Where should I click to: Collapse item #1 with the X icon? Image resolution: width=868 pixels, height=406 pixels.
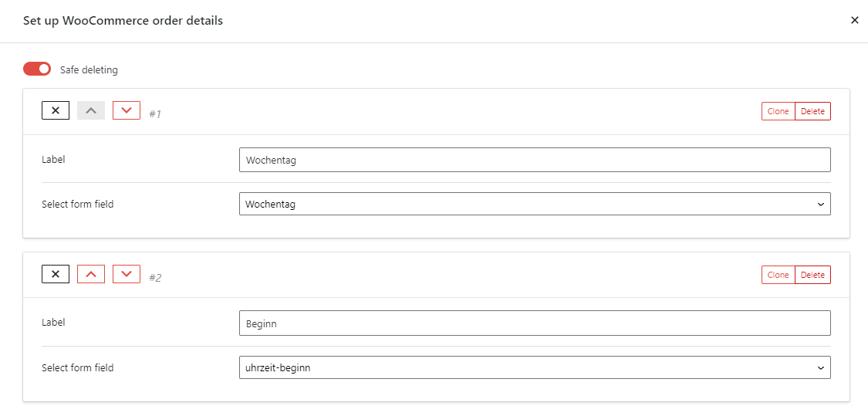[x=56, y=110]
